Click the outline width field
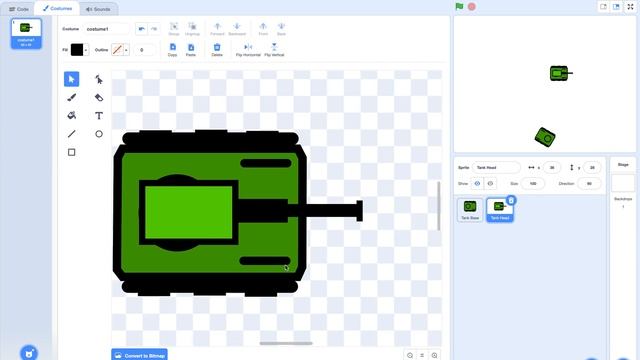The image size is (640, 360). [144, 50]
